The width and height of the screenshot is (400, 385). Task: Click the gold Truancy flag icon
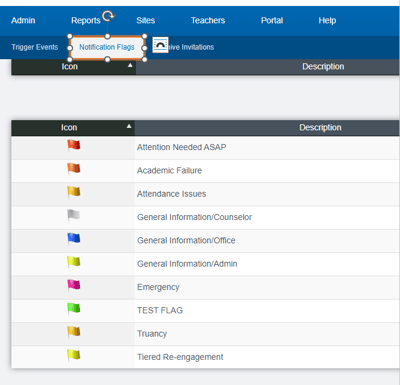point(74,332)
